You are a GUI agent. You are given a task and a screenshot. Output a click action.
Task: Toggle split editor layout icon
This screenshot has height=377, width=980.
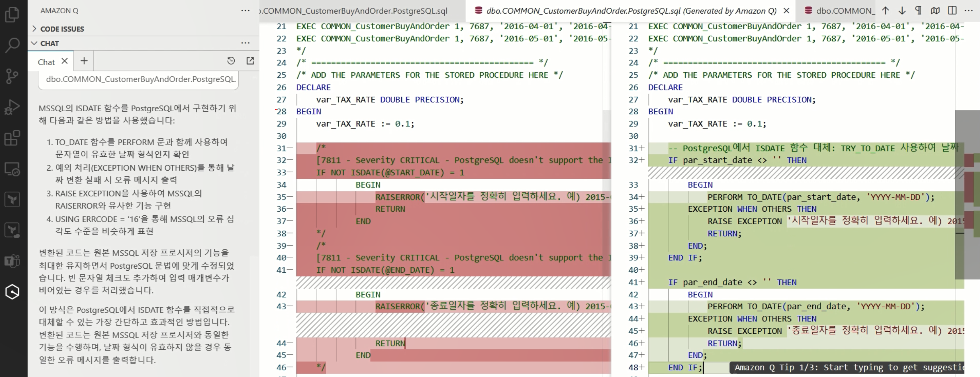coord(952,11)
